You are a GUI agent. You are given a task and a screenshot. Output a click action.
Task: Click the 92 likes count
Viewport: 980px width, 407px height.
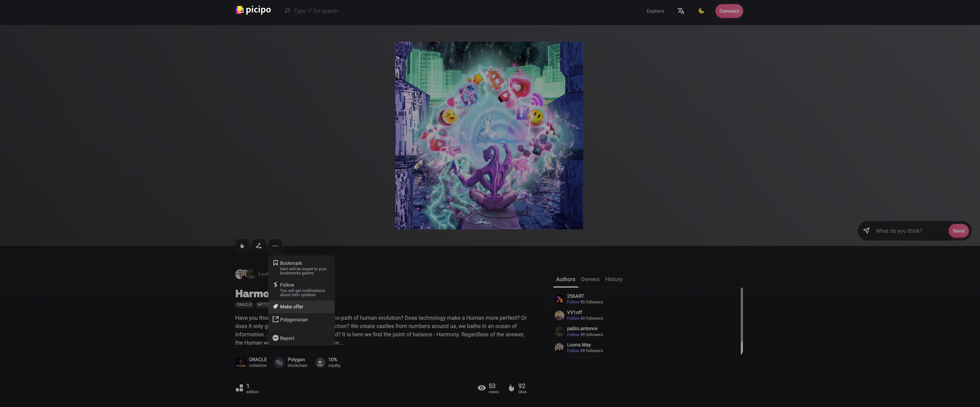(522, 388)
